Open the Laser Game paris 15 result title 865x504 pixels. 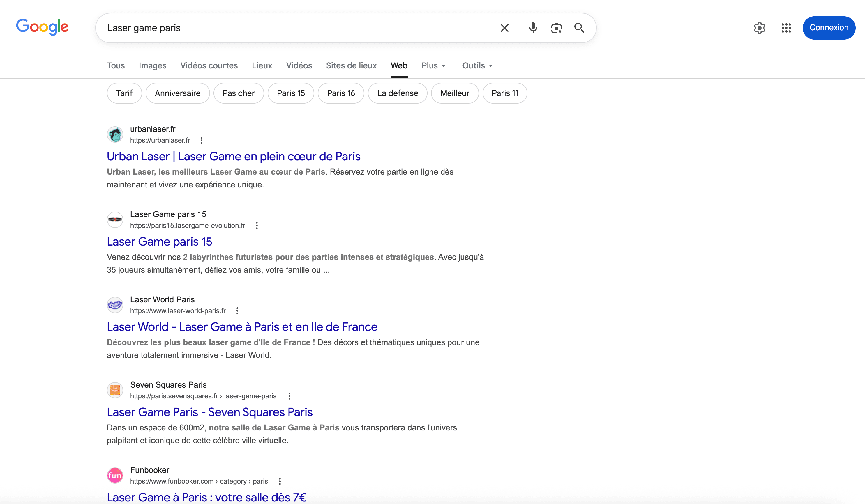[x=159, y=242]
